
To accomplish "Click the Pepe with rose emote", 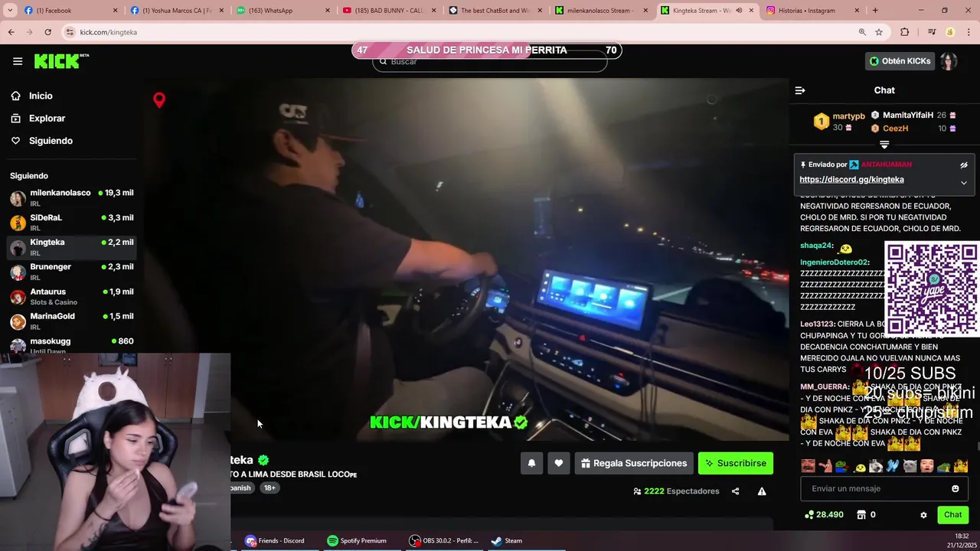I will tap(841, 466).
